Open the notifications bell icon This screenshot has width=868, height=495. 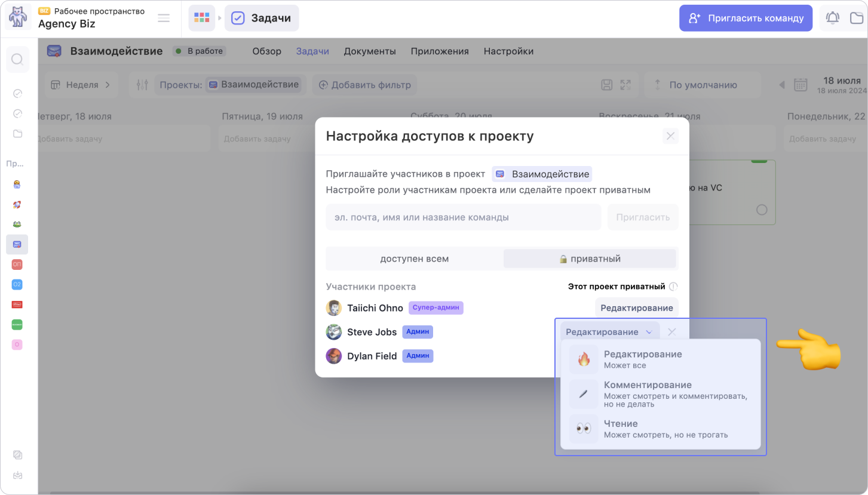pyautogui.click(x=832, y=18)
